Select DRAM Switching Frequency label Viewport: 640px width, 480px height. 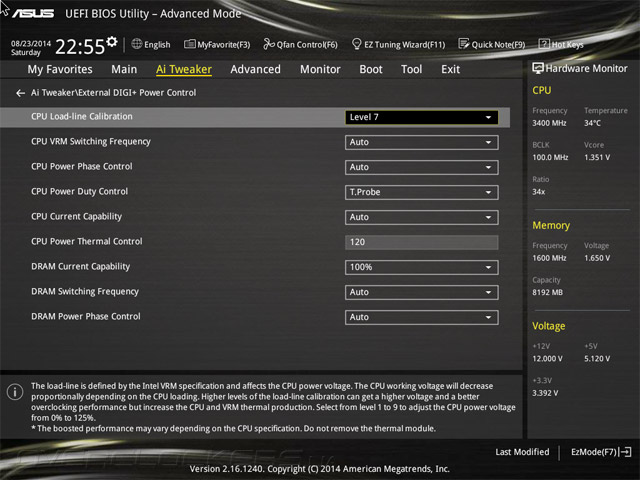click(x=85, y=291)
